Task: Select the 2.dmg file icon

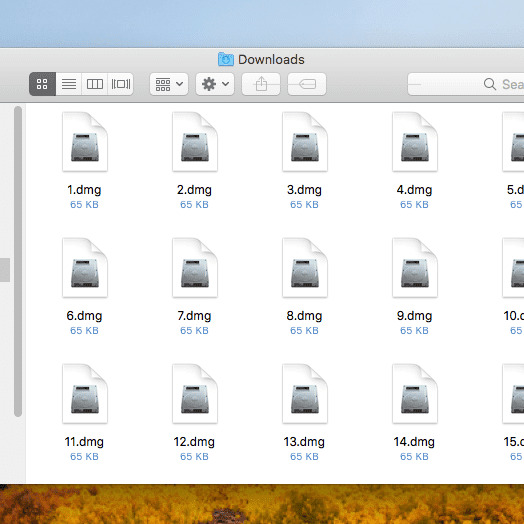Action: 195,142
